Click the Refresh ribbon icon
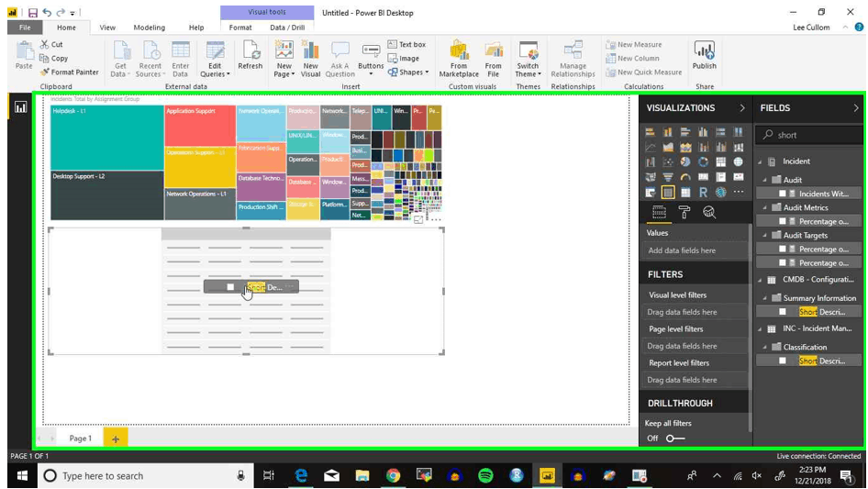868x489 pixels. click(x=250, y=55)
